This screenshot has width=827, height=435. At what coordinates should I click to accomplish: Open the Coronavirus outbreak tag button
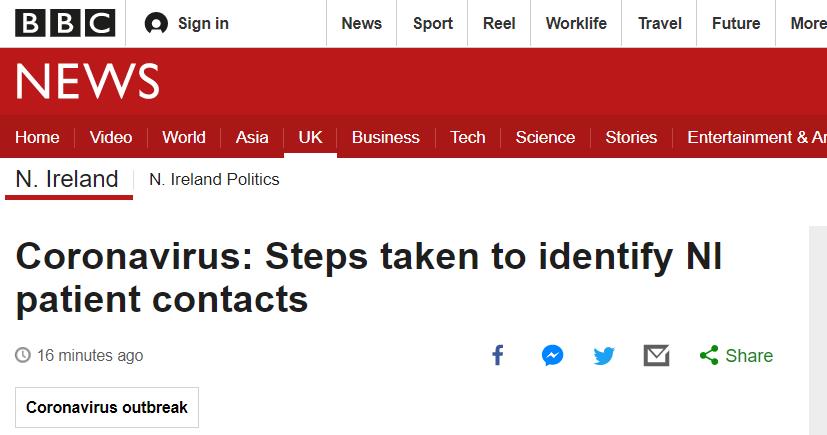coord(107,408)
